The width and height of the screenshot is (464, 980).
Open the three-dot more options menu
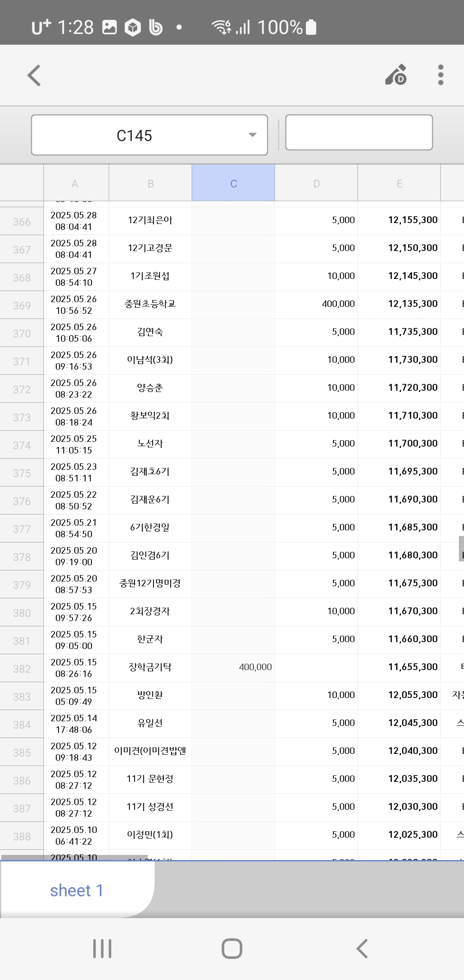(x=440, y=75)
